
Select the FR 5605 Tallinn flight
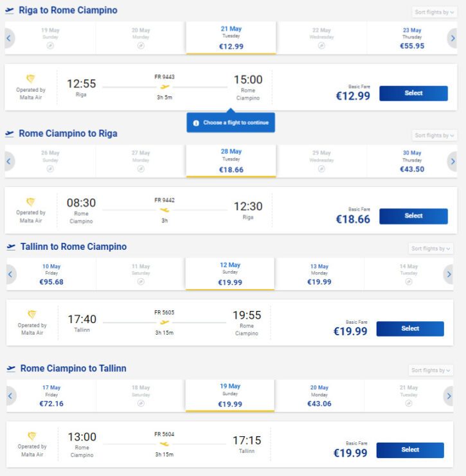pyautogui.click(x=410, y=329)
